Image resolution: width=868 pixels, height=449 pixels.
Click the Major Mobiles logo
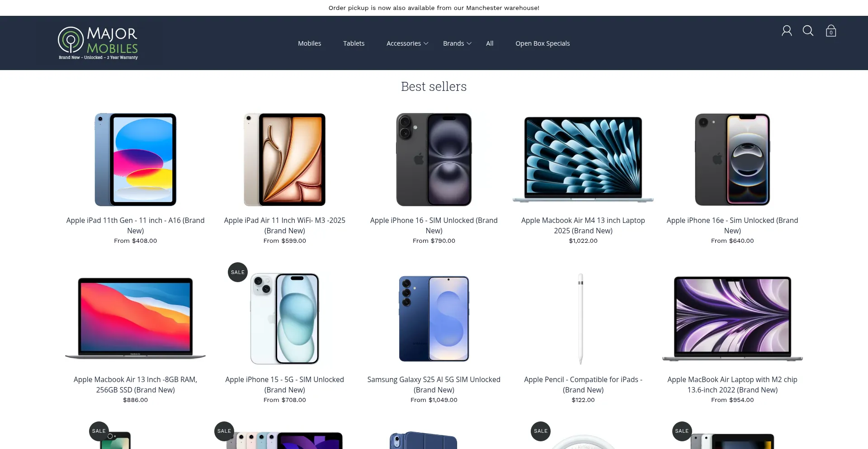(x=98, y=43)
